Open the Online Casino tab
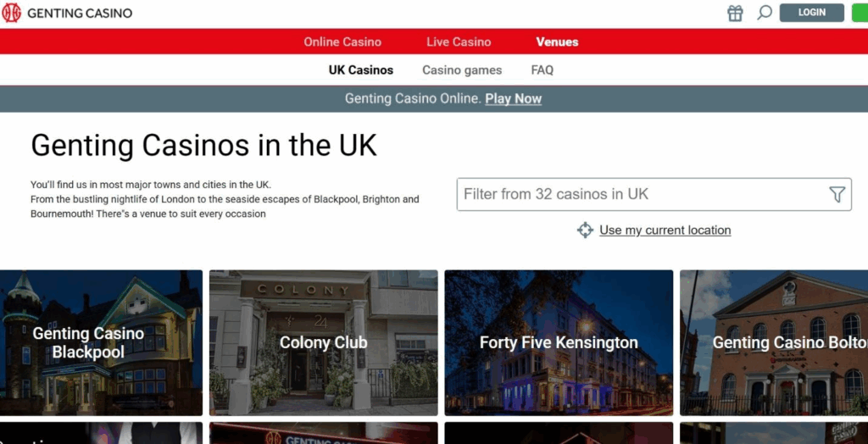 342,42
